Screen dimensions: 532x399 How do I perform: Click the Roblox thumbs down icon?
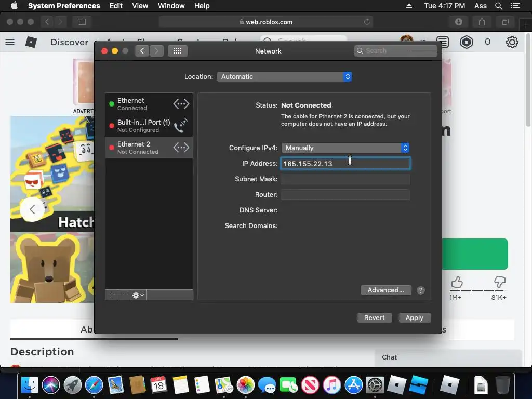500,282
